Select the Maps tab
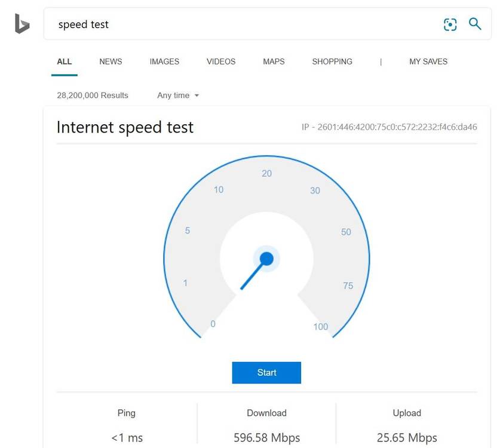The height and width of the screenshot is (448, 500). tap(274, 62)
